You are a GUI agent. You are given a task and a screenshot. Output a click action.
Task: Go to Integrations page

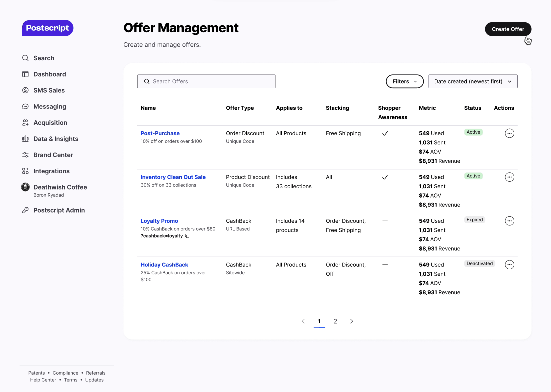51,171
